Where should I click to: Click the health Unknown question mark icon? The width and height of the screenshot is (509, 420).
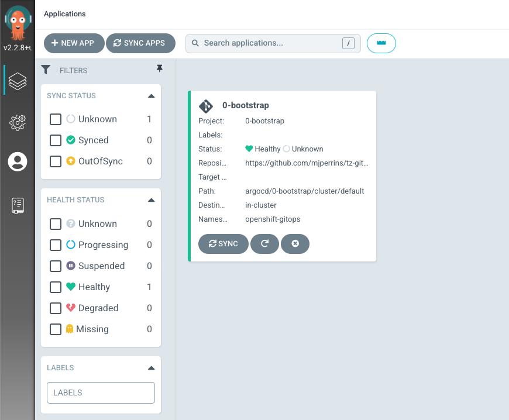click(x=71, y=223)
